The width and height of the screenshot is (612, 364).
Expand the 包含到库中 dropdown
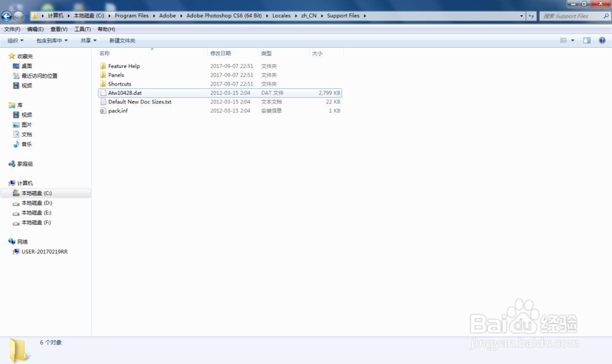click(52, 40)
